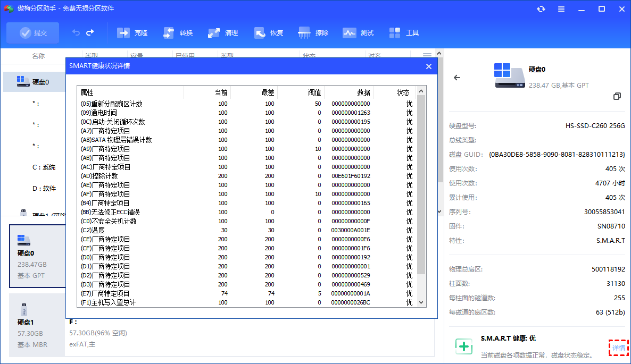Screen dimensions: 631x364
Task: Click the redo arrow
Action: (x=89, y=32)
